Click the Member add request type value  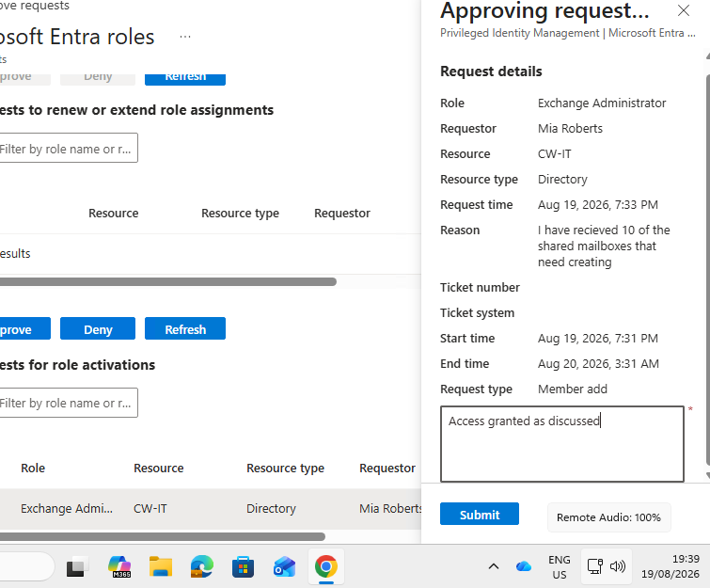pos(573,389)
